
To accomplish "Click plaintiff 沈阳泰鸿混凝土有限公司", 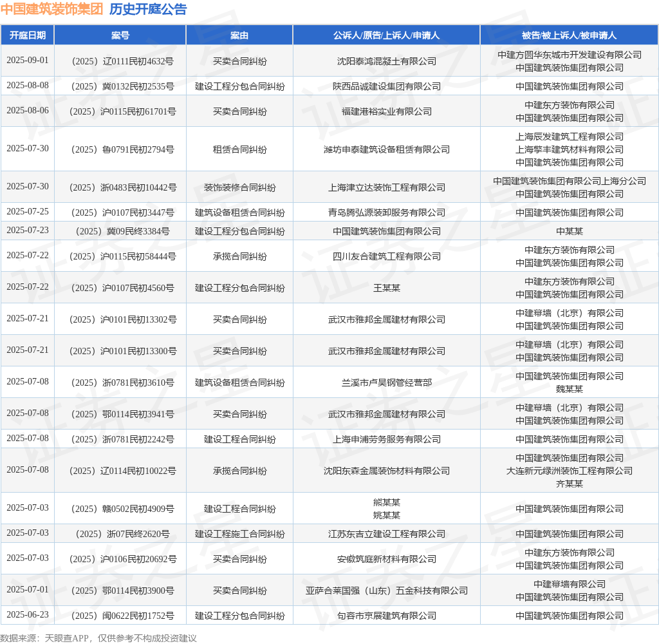I will pos(387,61).
